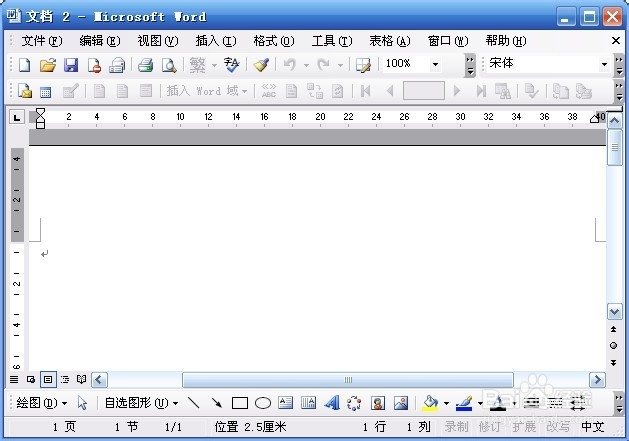Select the Line drawing tool
Image resolution: width=629 pixels, height=441 pixels.
pos(194,402)
